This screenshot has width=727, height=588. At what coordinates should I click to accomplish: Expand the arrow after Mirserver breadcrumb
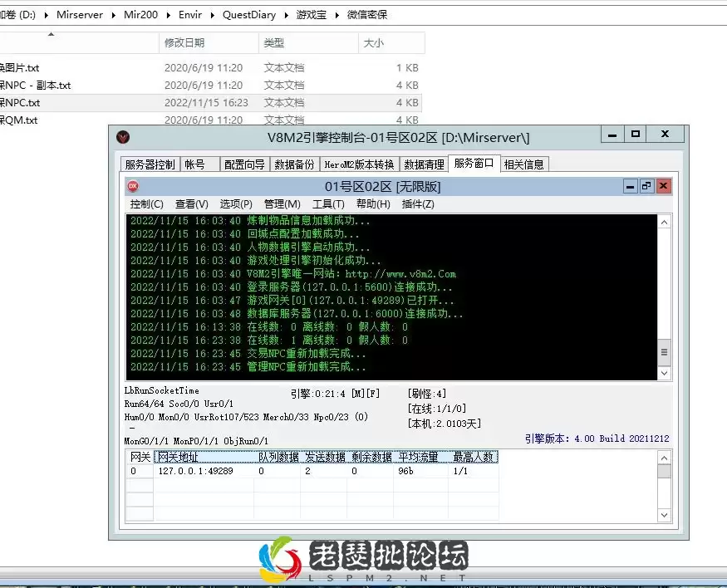tap(114, 15)
